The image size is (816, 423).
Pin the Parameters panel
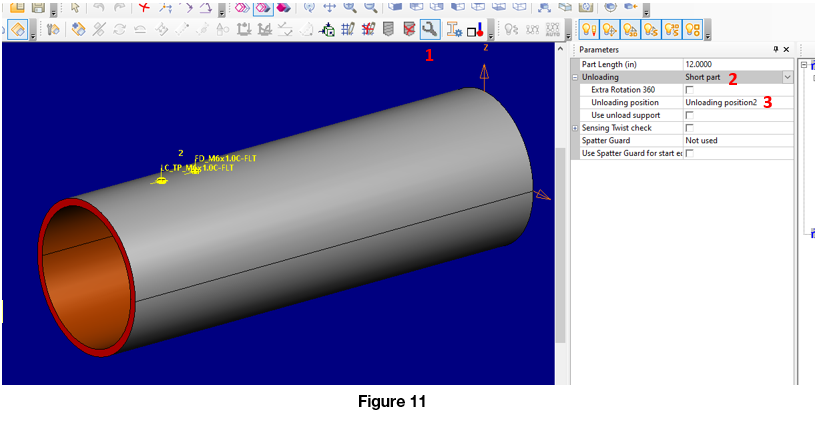[774, 49]
